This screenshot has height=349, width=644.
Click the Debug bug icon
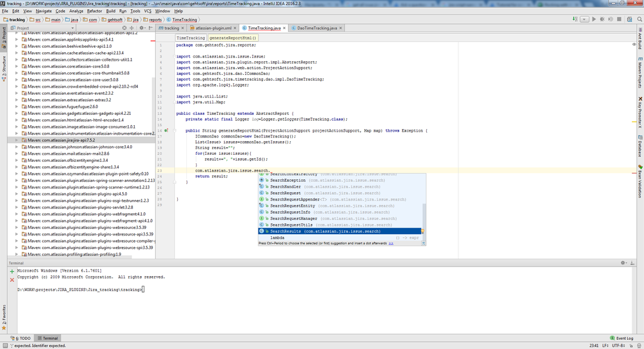[x=603, y=19]
